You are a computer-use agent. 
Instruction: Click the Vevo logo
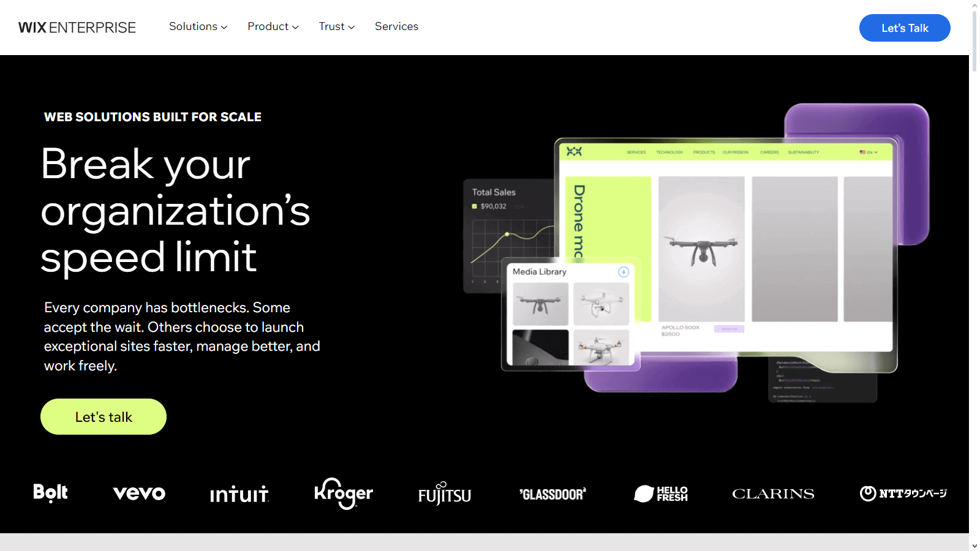click(139, 493)
